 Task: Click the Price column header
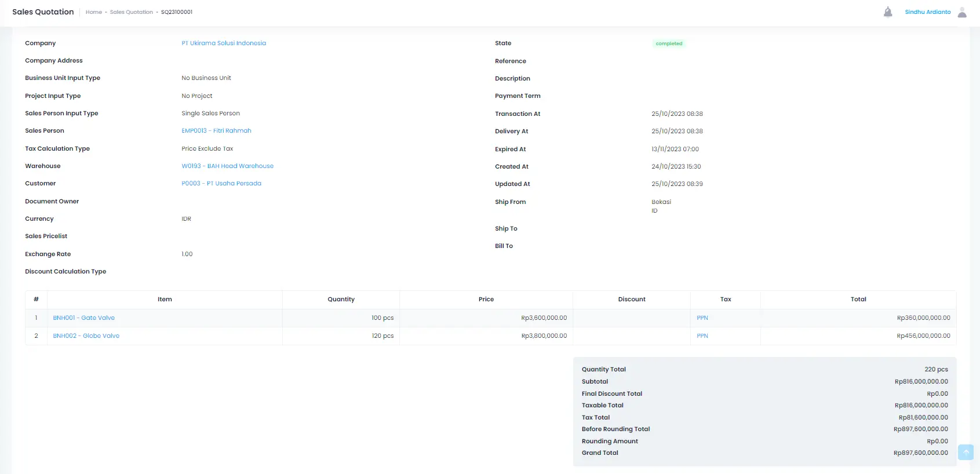pyautogui.click(x=486, y=300)
